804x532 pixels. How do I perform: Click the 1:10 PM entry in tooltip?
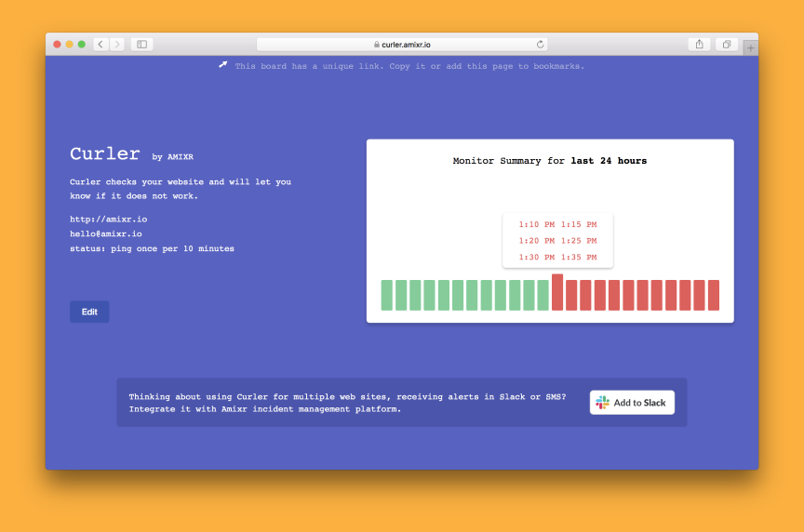pyautogui.click(x=537, y=224)
